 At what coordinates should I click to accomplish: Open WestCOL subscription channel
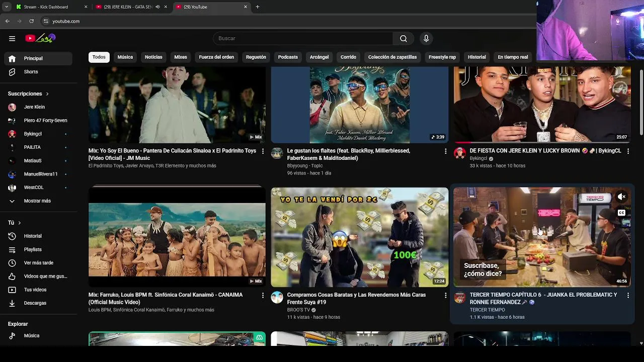pyautogui.click(x=38, y=188)
